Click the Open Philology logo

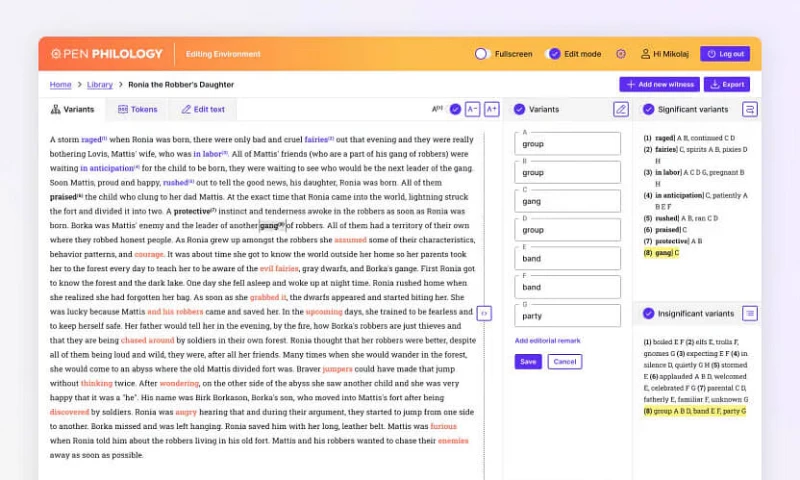pyautogui.click(x=106, y=54)
